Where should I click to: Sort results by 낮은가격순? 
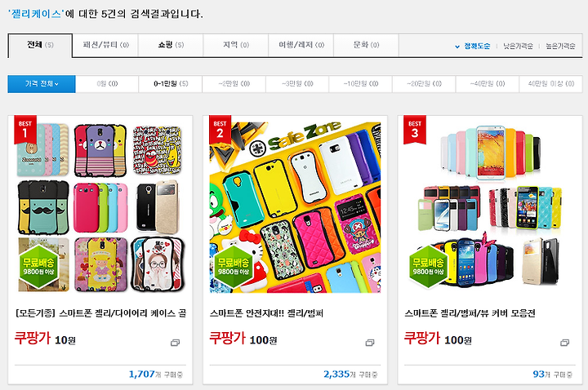518,46
